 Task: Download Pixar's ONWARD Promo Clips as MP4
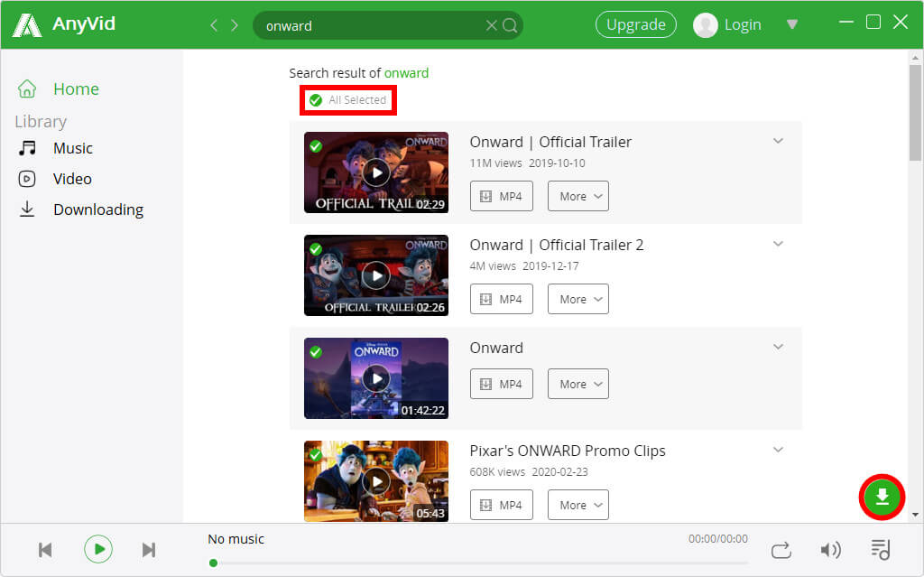click(x=502, y=505)
